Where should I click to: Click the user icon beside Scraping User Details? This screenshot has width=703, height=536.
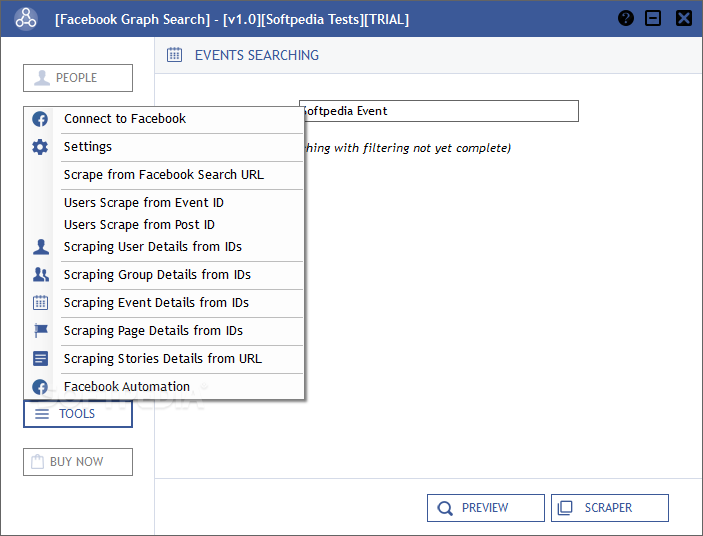(x=41, y=246)
